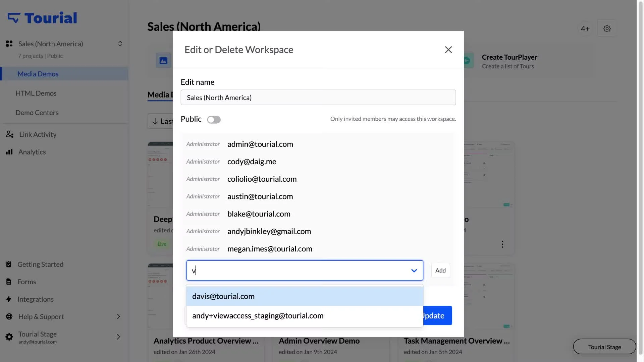This screenshot has width=644, height=362.
Task: Click the blue Update button
Action: [437, 315]
